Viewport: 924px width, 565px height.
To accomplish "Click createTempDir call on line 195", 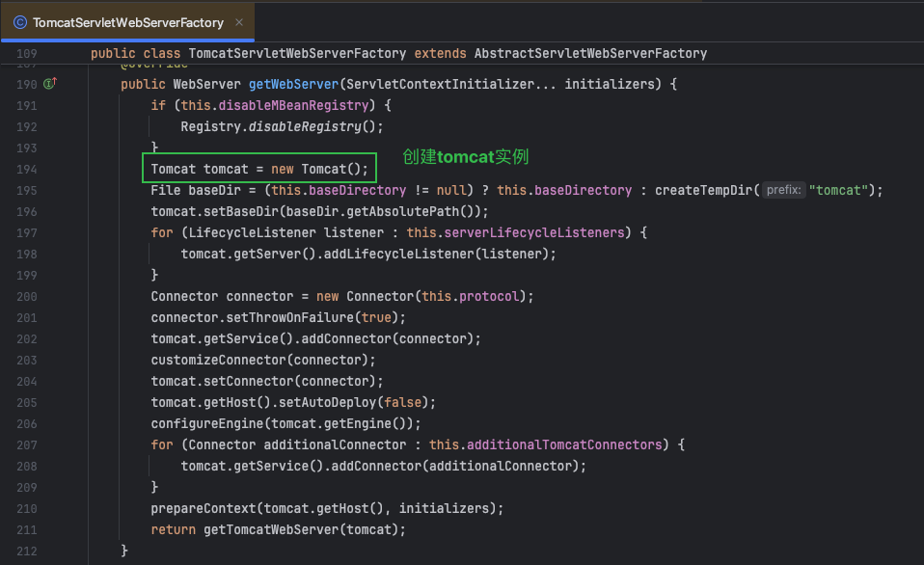I will click(703, 190).
